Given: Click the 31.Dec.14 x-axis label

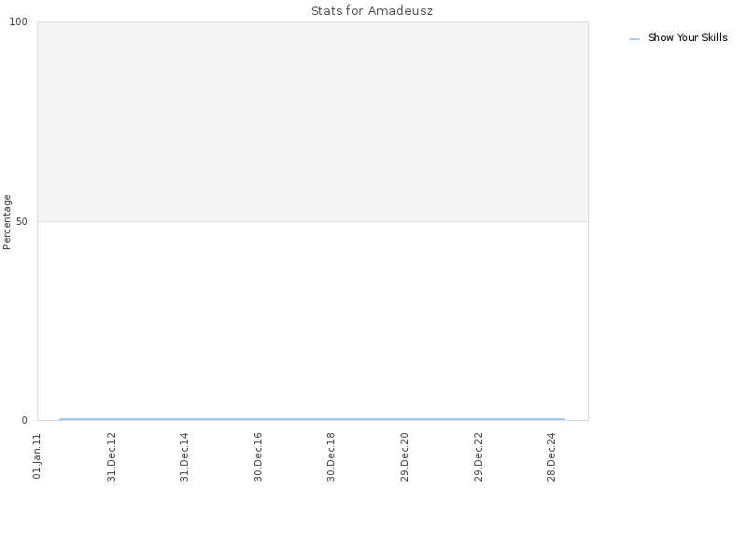Looking at the screenshot, I should click(184, 456).
